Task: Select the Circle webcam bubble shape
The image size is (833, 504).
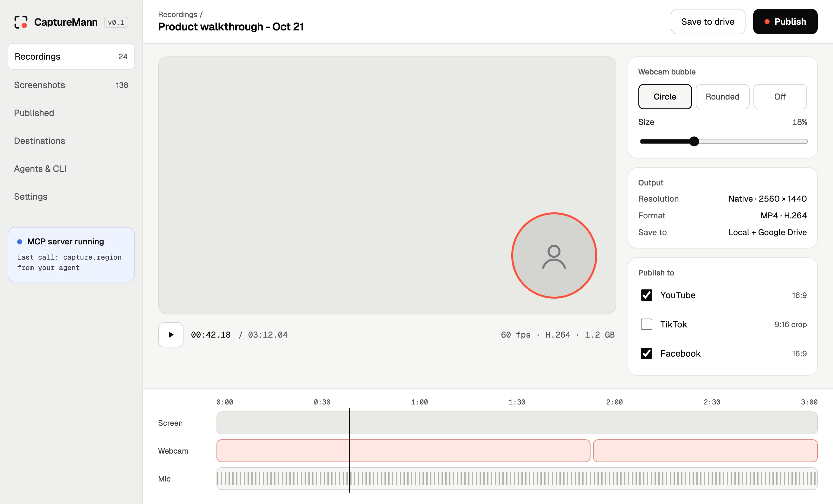Action: (x=665, y=97)
